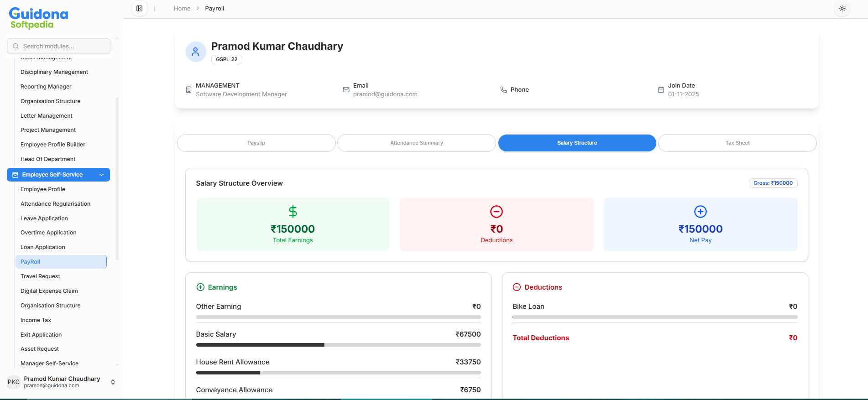Click the email envelope icon
Screen dimensions: 868x400
coord(346,90)
